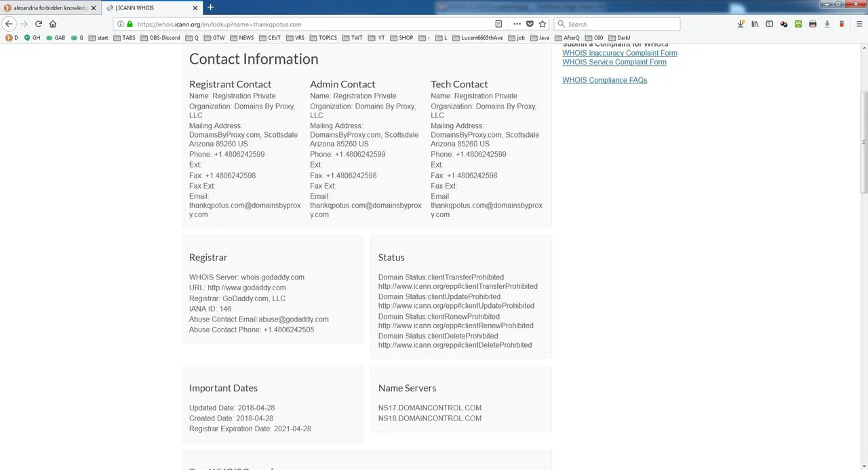The width and height of the screenshot is (868, 470).
Task: Expand the CEVT bookmarks folder
Action: click(x=270, y=38)
